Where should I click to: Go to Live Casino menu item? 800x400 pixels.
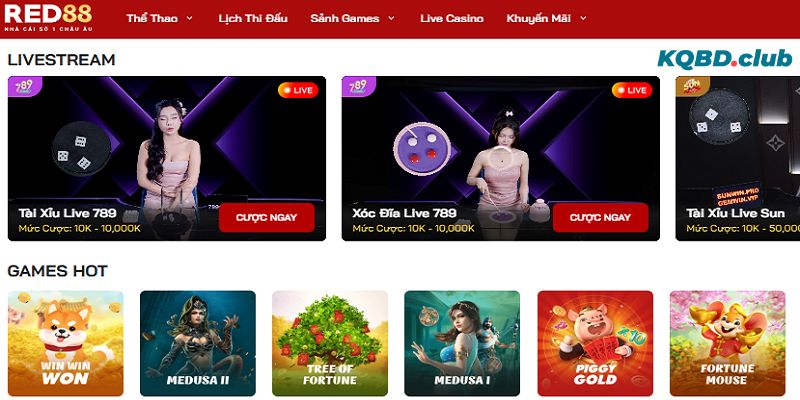(x=452, y=18)
